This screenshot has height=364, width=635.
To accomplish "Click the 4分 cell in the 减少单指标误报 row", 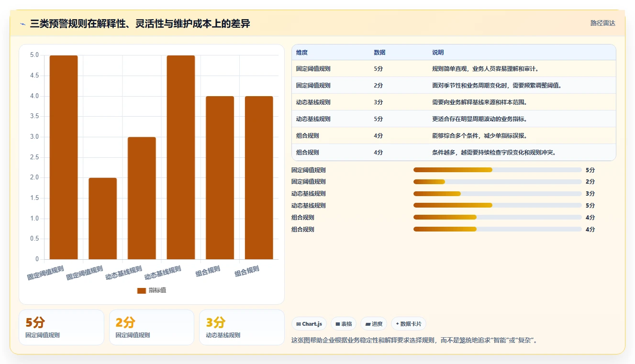I will coord(379,136).
